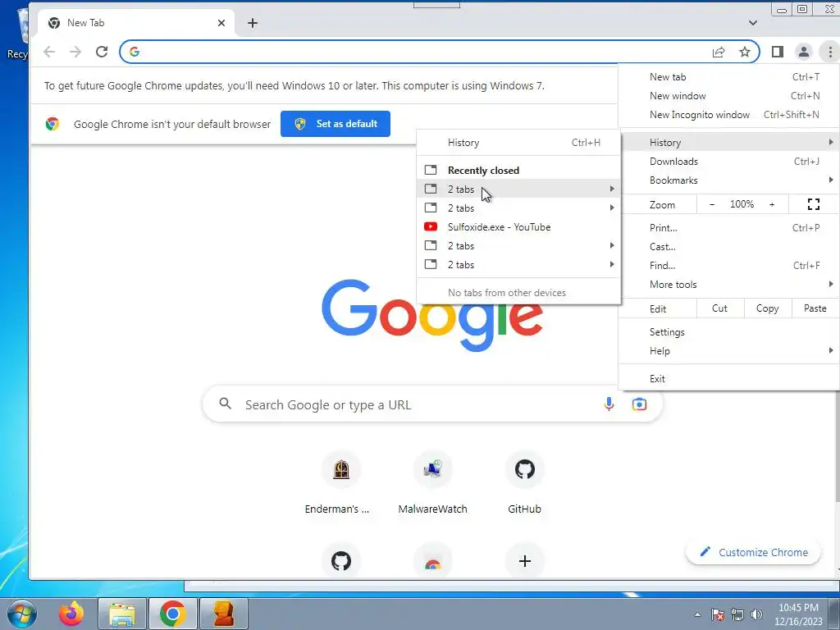
Task: Click the Chrome taskbar icon
Action: tap(172, 614)
